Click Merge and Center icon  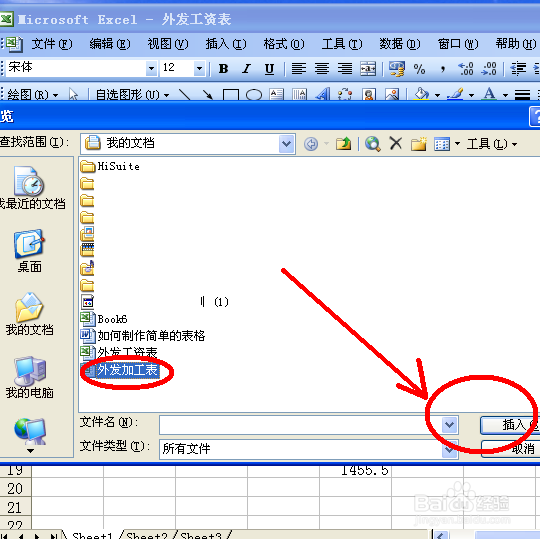[368, 69]
